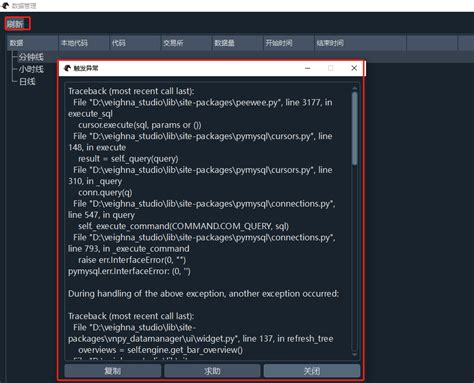
Task: Click the app icon in the 数据管理 title bar
Action: (x=5, y=6)
